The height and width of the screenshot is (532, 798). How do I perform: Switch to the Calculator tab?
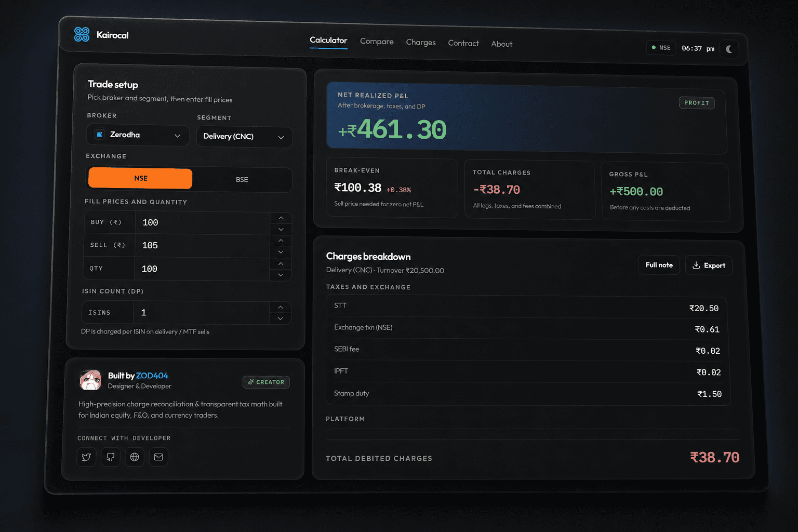point(328,41)
